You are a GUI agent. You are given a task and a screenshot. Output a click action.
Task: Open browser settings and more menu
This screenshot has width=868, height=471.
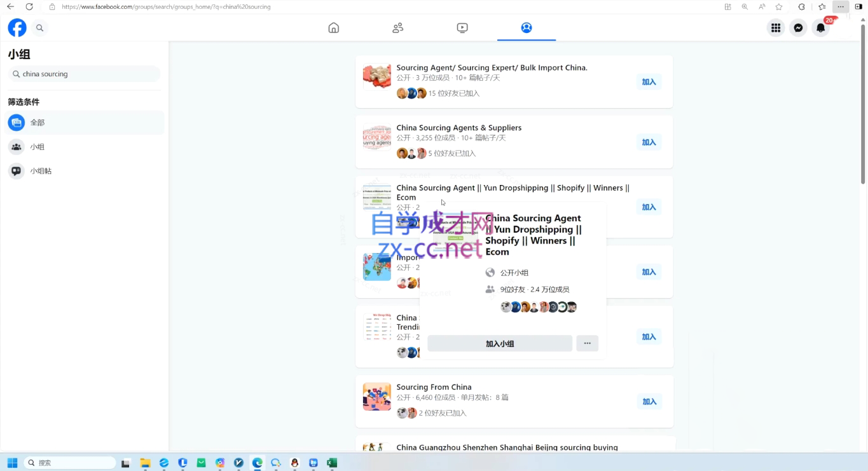841,7
